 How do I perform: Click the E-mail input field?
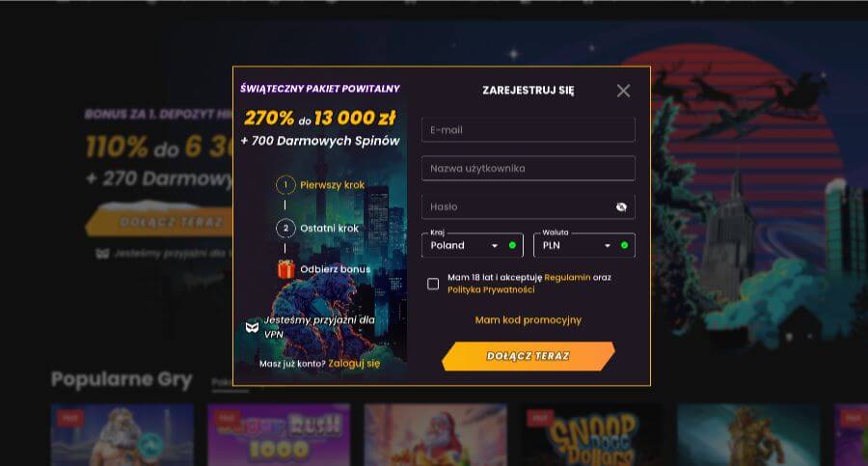[529, 129]
